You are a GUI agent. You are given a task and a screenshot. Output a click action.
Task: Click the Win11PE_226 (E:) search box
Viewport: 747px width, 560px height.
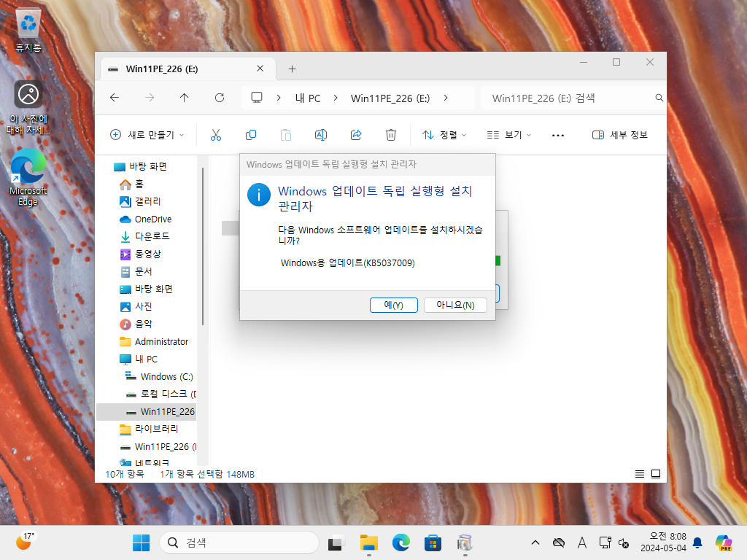pyautogui.click(x=567, y=98)
